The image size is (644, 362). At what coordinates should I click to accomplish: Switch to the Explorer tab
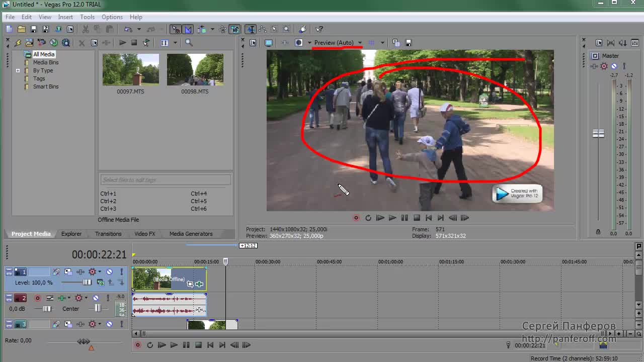pyautogui.click(x=71, y=234)
